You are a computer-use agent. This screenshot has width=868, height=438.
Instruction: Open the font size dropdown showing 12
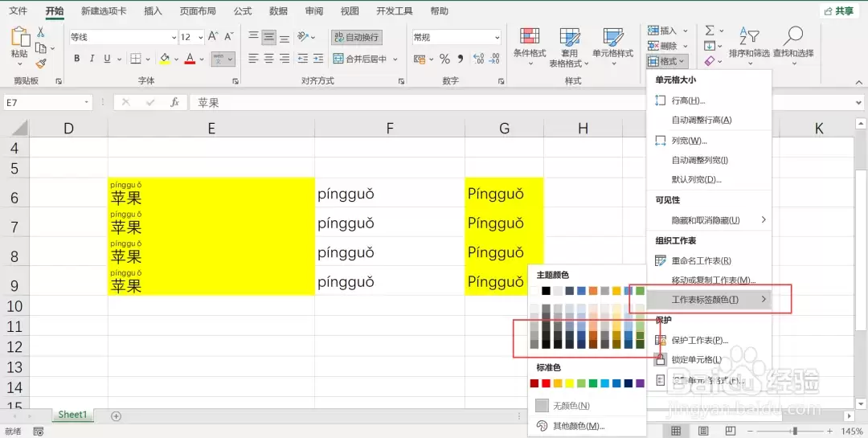tap(200, 37)
